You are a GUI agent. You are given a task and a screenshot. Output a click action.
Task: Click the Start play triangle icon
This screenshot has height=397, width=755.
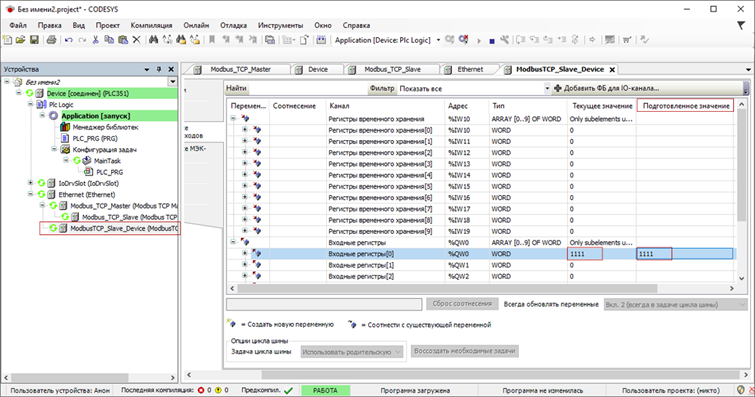click(479, 40)
